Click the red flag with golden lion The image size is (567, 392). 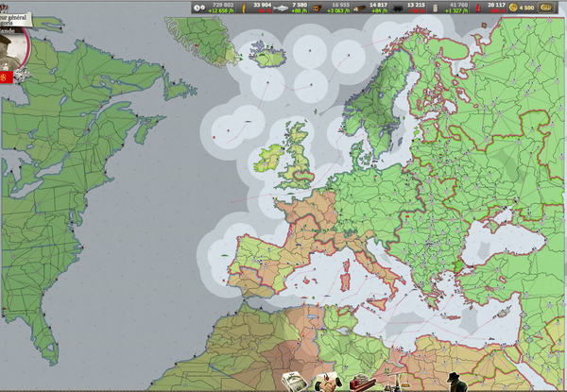(7, 77)
